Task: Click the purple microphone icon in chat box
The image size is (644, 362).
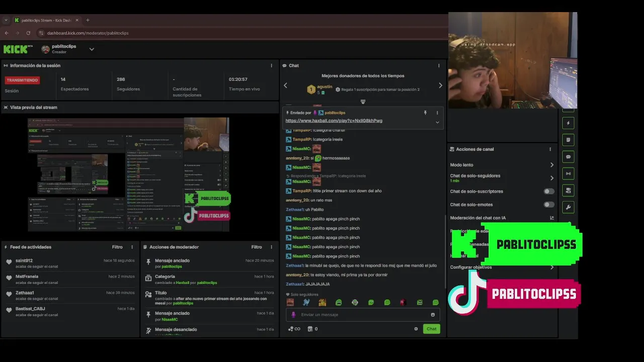Action: click(x=293, y=315)
